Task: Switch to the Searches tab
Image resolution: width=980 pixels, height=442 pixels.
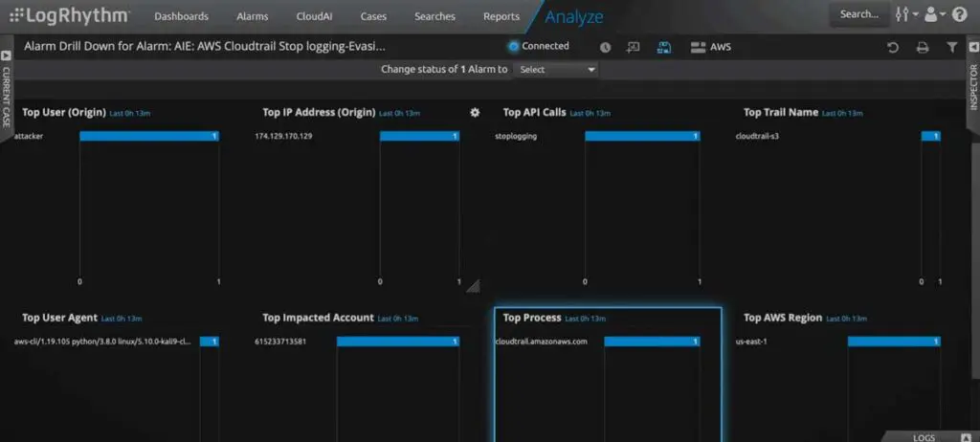Action: [x=435, y=17]
